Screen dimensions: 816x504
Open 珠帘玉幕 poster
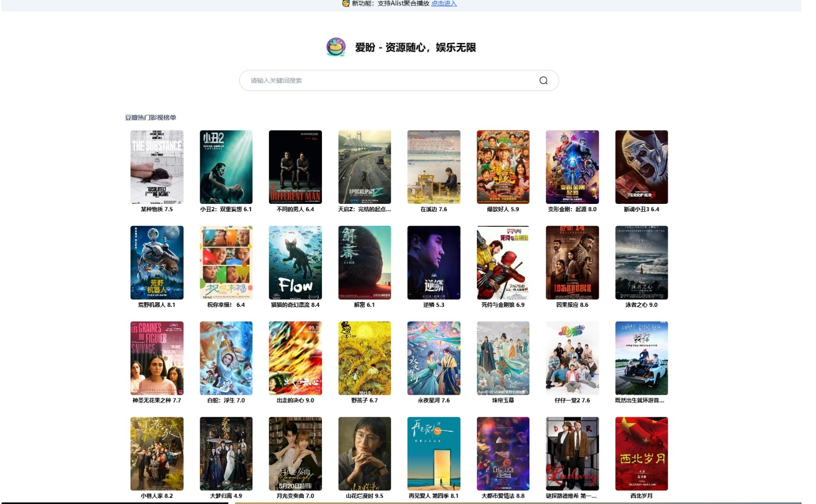pos(503,358)
